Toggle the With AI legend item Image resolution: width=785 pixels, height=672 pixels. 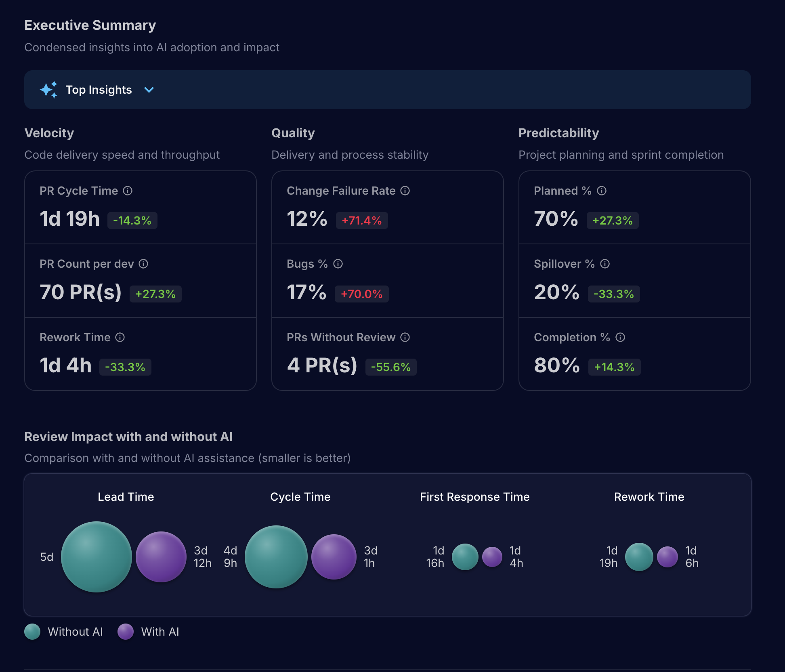(x=160, y=632)
